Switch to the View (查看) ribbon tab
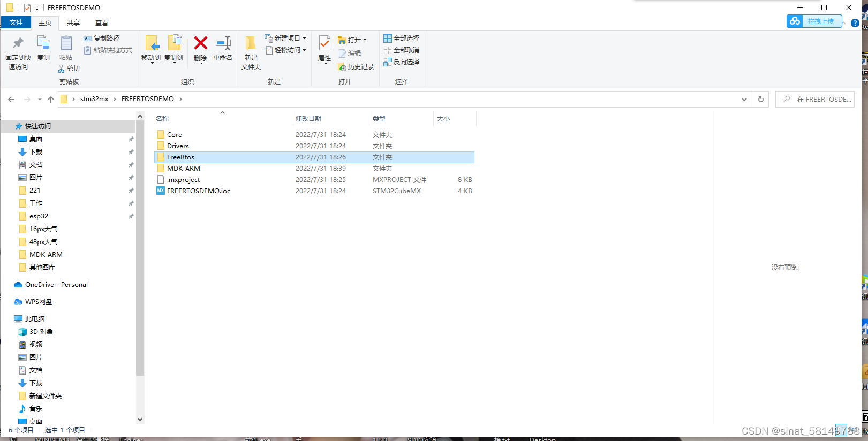 click(x=102, y=23)
